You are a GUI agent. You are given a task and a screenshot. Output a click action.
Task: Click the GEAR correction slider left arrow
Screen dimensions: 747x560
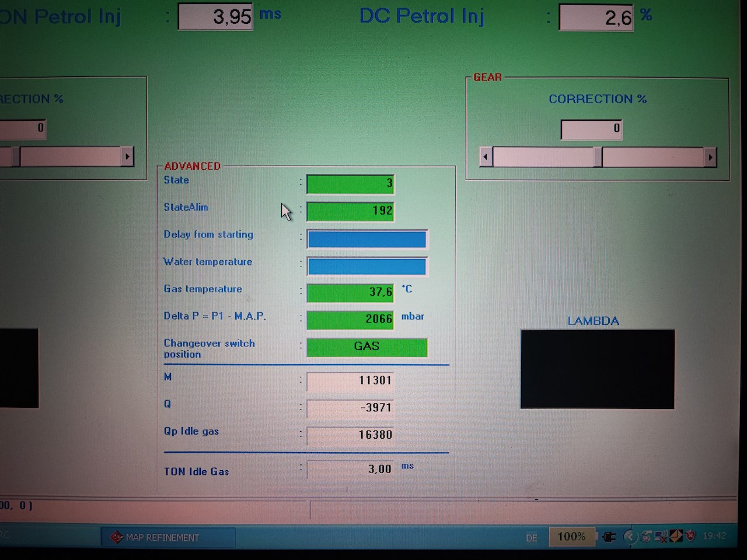pyautogui.click(x=486, y=157)
